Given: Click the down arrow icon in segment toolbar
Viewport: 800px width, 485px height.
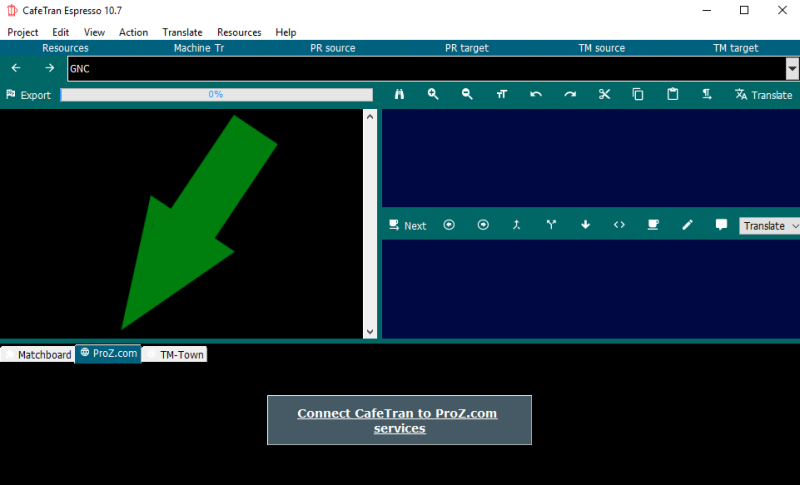Looking at the screenshot, I should tap(585, 225).
